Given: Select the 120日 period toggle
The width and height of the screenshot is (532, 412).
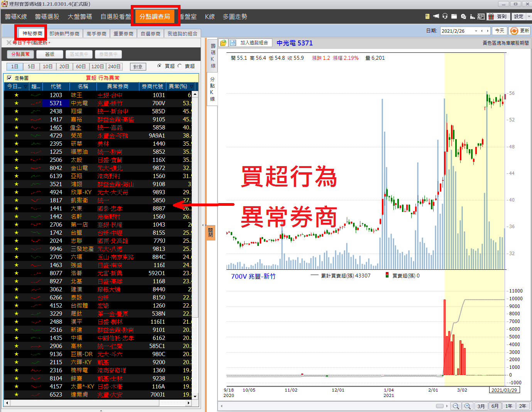Looking at the screenshot, I should 98,67.
